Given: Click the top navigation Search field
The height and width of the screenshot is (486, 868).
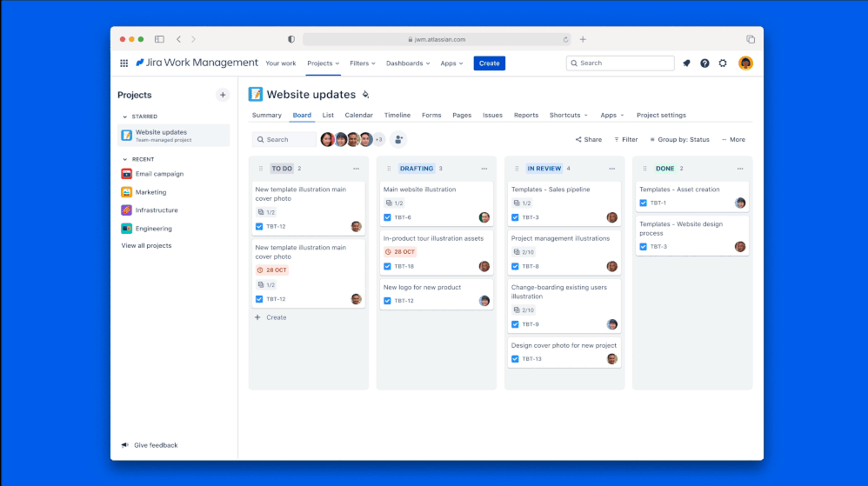Looking at the screenshot, I should 620,63.
